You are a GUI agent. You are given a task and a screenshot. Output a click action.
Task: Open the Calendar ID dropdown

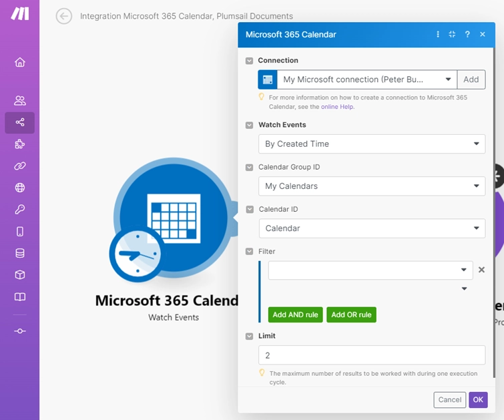pyautogui.click(x=372, y=228)
